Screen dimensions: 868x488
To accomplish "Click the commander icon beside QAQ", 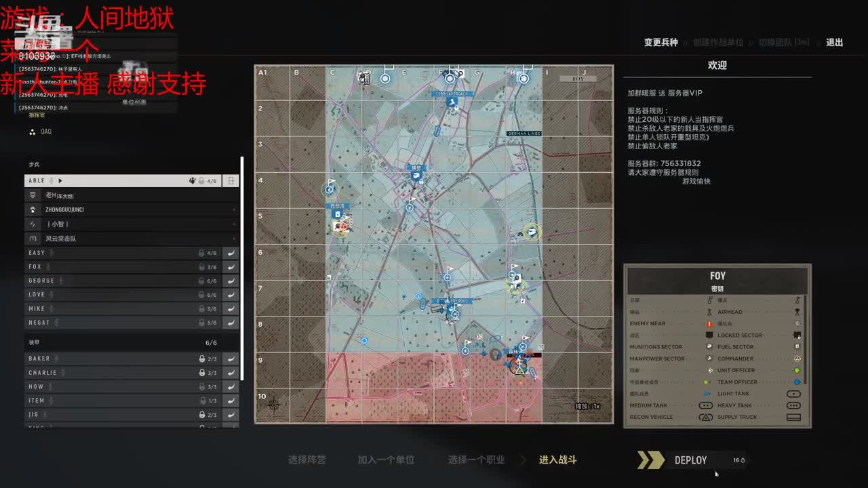I will (x=32, y=131).
